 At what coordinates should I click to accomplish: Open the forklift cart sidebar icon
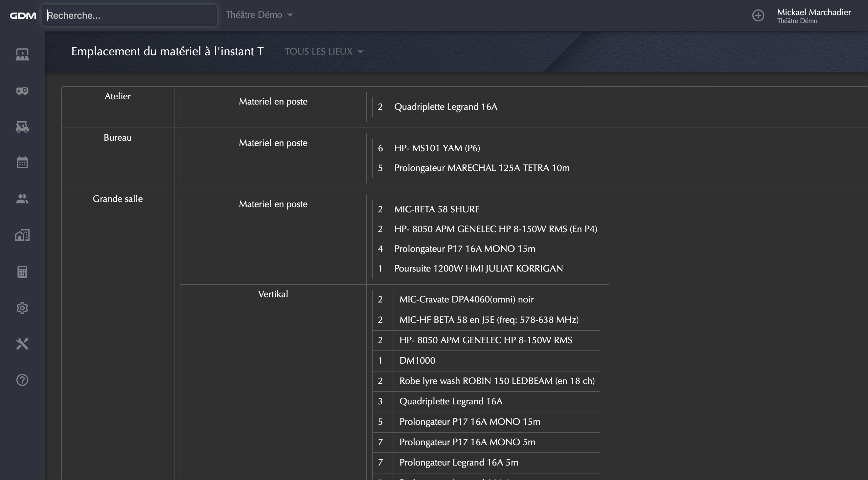pos(22,127)
